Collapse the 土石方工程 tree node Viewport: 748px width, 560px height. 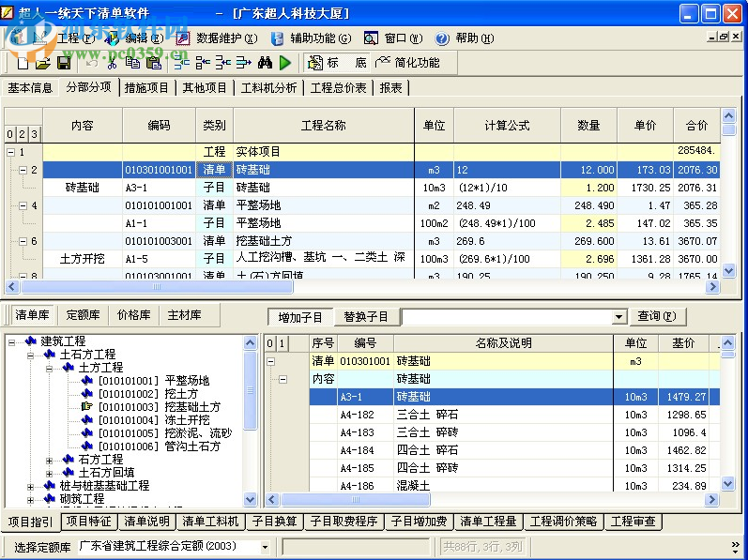31,356
